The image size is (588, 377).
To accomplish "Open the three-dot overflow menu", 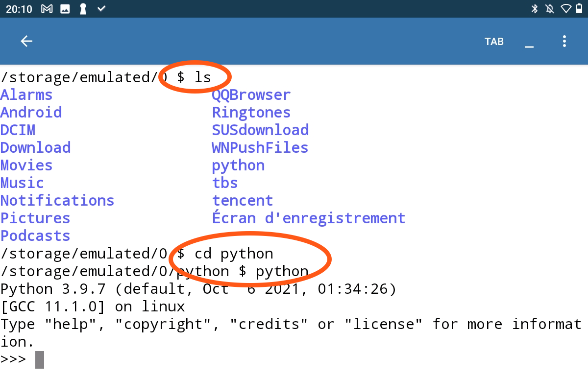I will pos(564,42).
